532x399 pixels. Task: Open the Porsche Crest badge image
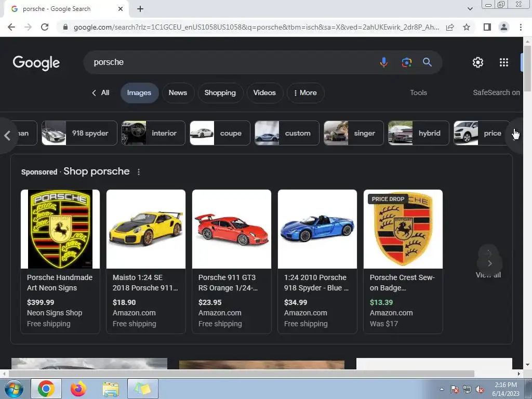tap(403, 229)
